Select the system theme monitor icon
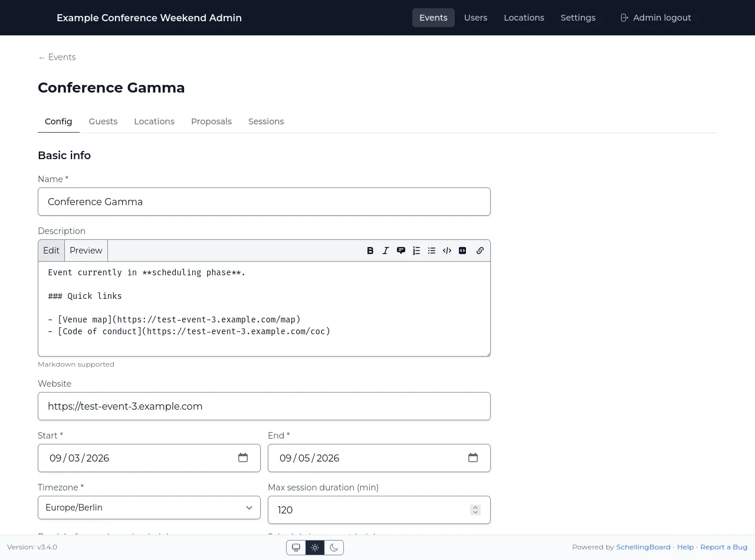Screen dimensions: 755x560 click(x=296, y=548)
